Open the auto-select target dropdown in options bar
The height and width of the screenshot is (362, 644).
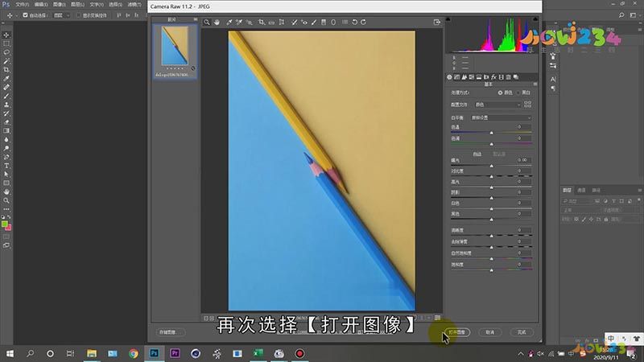click(61, 15)
